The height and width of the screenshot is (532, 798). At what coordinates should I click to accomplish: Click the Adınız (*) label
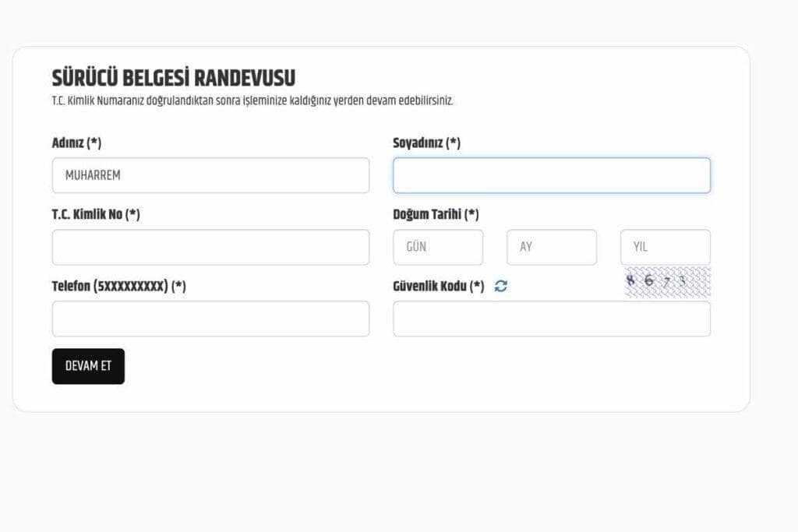point(76,143)
